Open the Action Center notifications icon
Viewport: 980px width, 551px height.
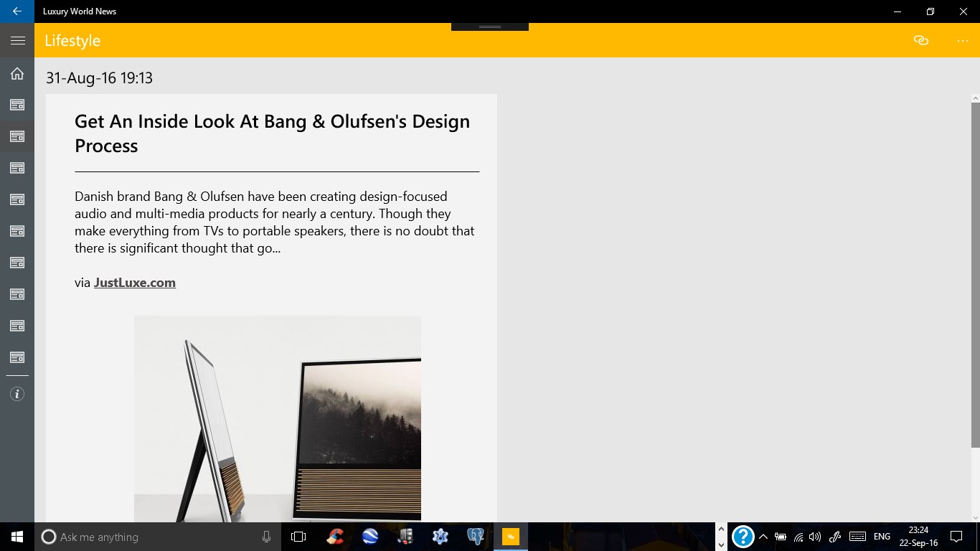(x=956, y=537)
